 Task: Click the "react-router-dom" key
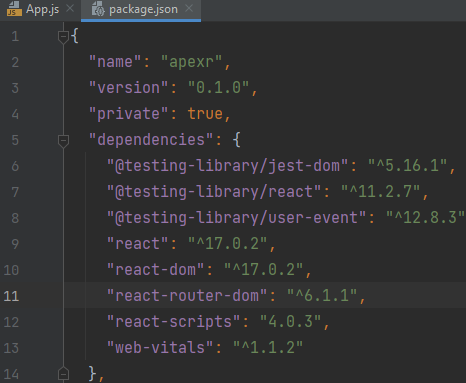coord(187,296)
